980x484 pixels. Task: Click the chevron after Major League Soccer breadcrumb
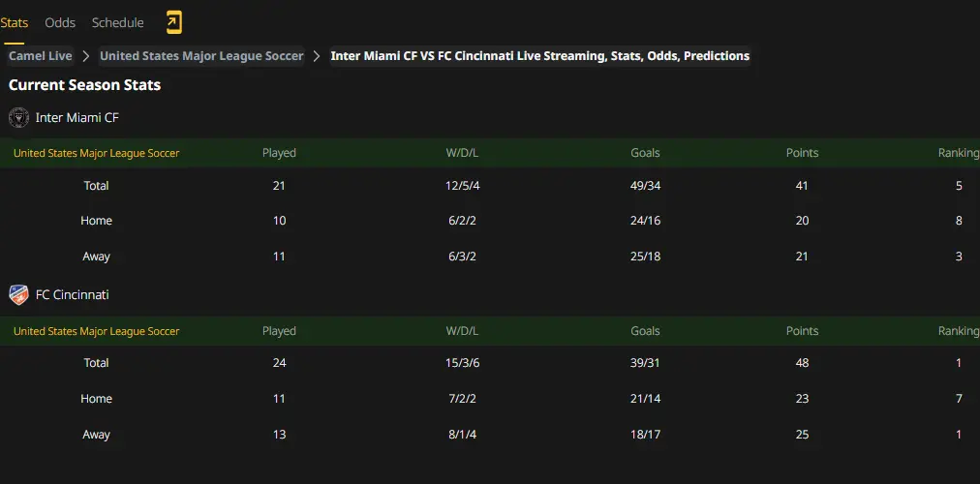point(317,56)
